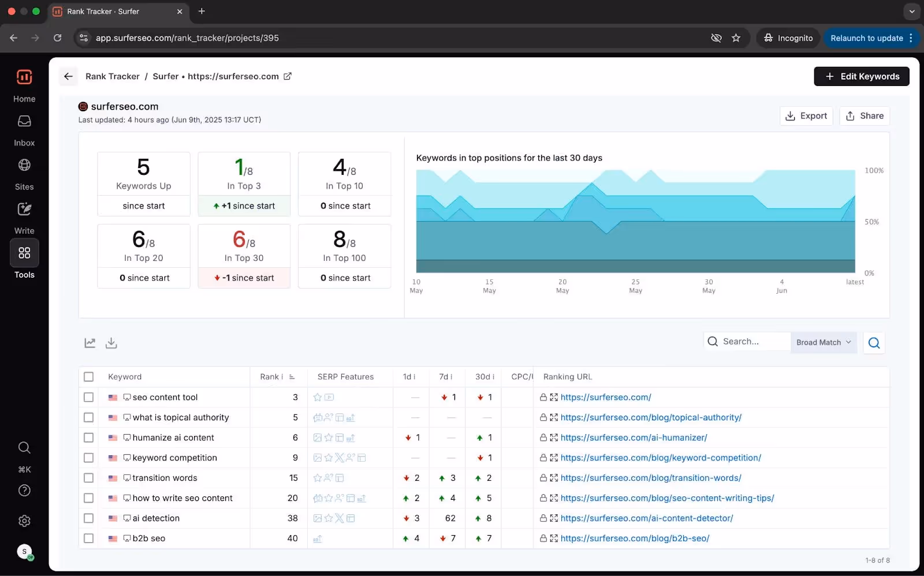Tick the checkbox for seo content tool
The height and width of the screenshot is (576, 924).
point(88,397)
